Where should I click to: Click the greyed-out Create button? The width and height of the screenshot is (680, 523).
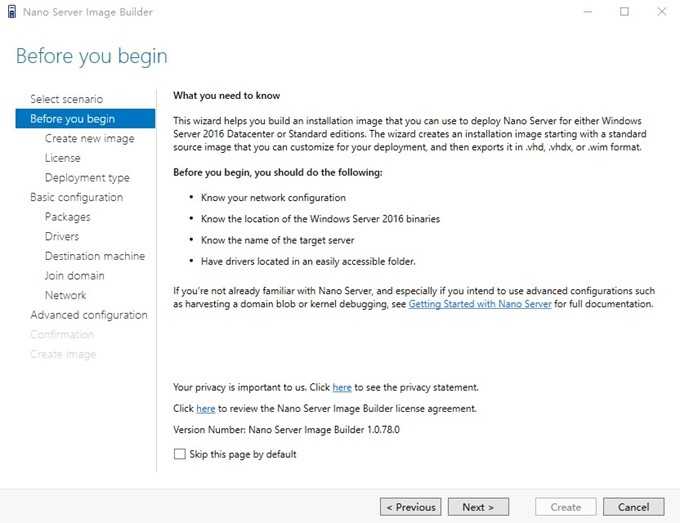[x=566, y=507]
